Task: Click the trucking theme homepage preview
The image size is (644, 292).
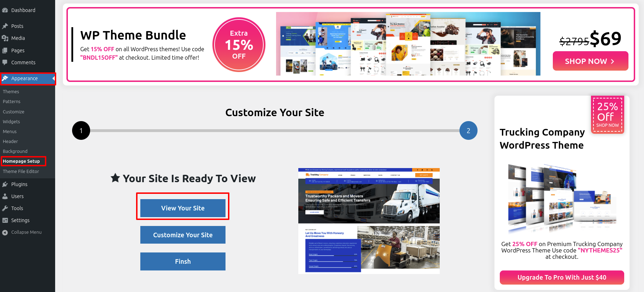Action: click(x=369, y=221)
